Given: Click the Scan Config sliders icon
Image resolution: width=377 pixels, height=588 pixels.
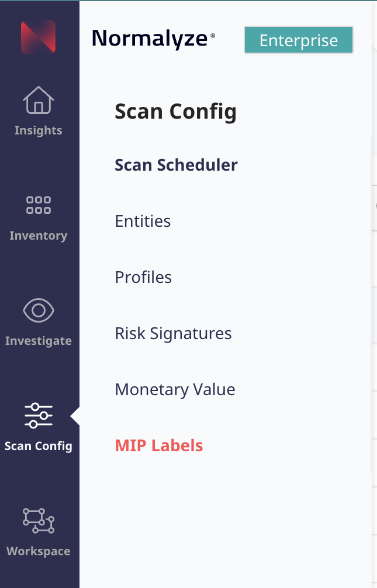Looking at the screenshot, I should [x=39, y=416].
